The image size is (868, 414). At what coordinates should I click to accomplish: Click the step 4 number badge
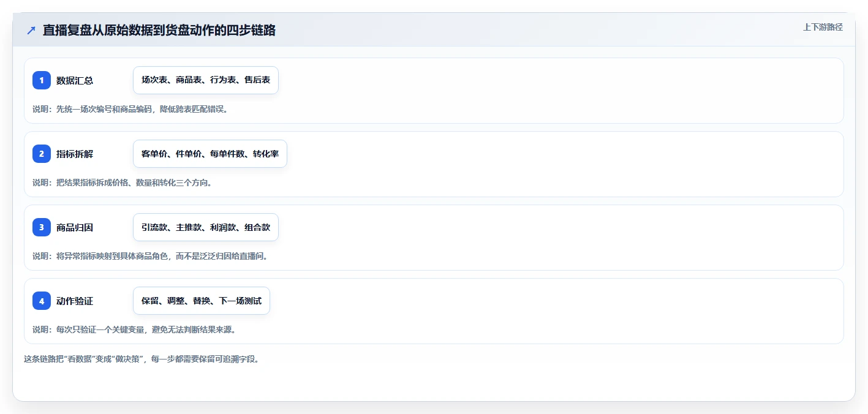(42, 301)
